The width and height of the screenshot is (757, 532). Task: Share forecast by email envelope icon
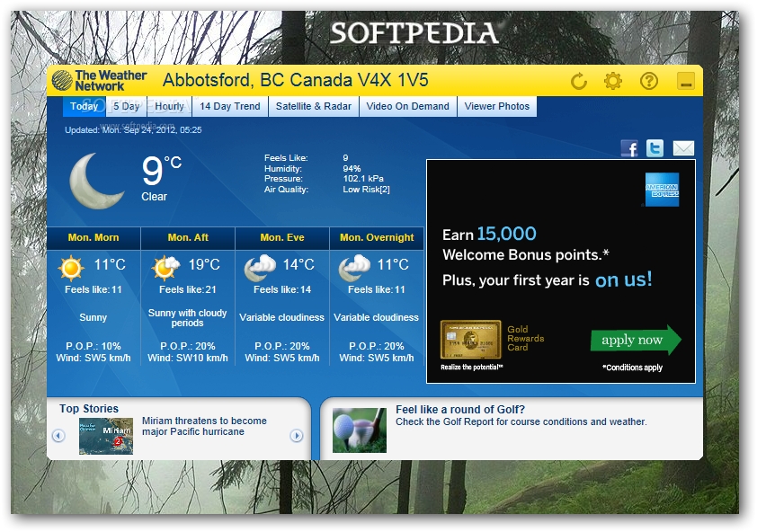[x=683, y=148]
